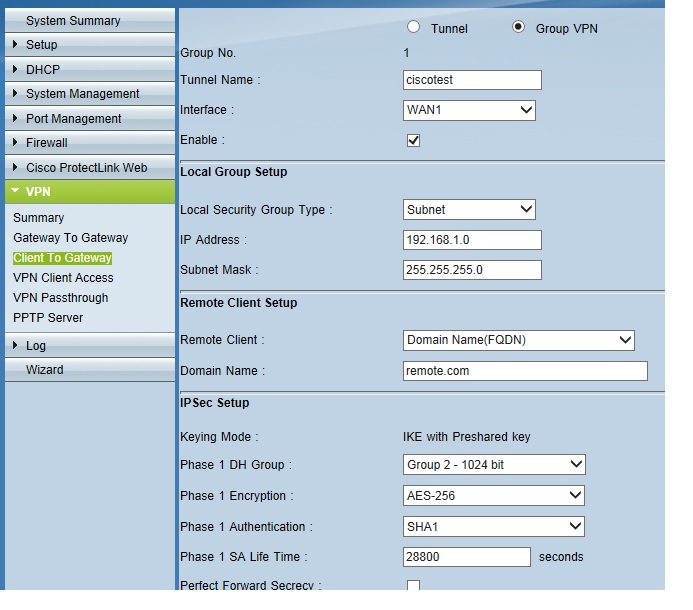Expand the System Management menu
The width and height of the screenshot is (693, 610).
90,94
